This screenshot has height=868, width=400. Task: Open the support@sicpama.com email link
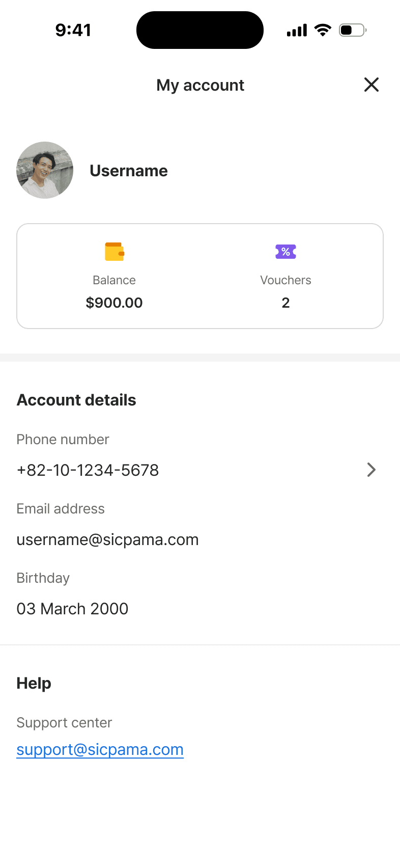(100, 750)
